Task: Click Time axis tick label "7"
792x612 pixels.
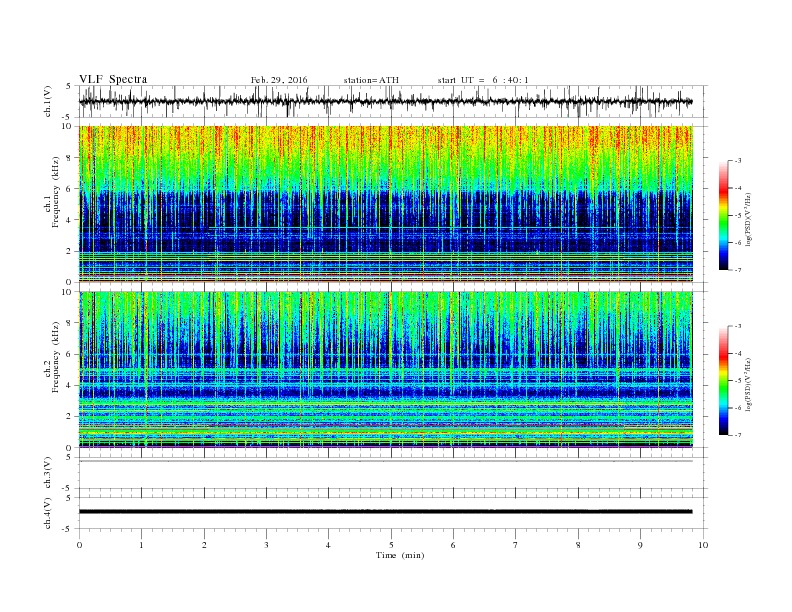Action: click(x=516, y=545)
